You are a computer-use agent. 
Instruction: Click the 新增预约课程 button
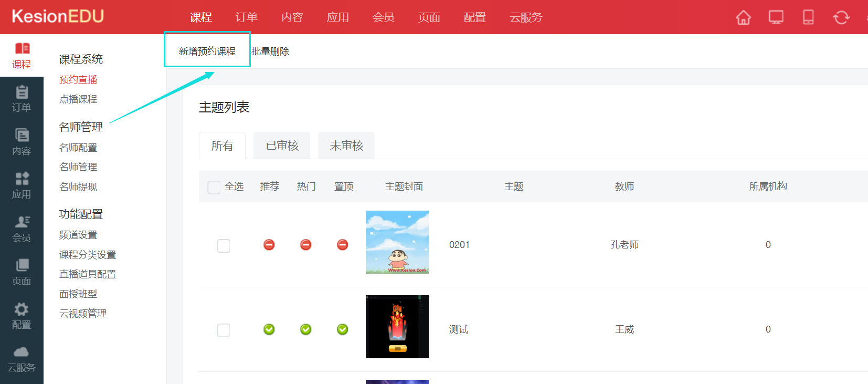[207, 51]
